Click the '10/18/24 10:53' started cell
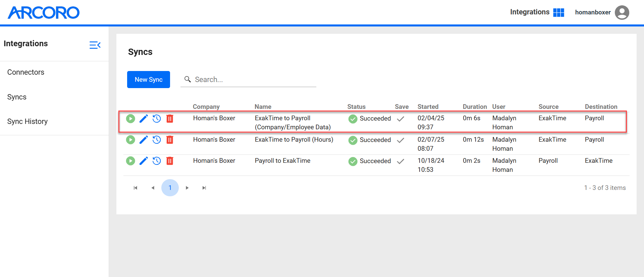This screenshot has width=644, height=277. coord(431,165)
